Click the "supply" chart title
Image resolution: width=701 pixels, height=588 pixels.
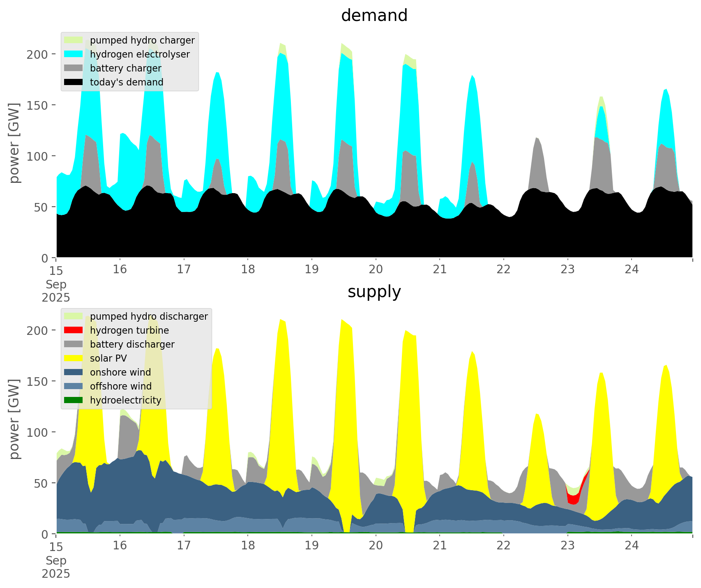coord(374,292)
